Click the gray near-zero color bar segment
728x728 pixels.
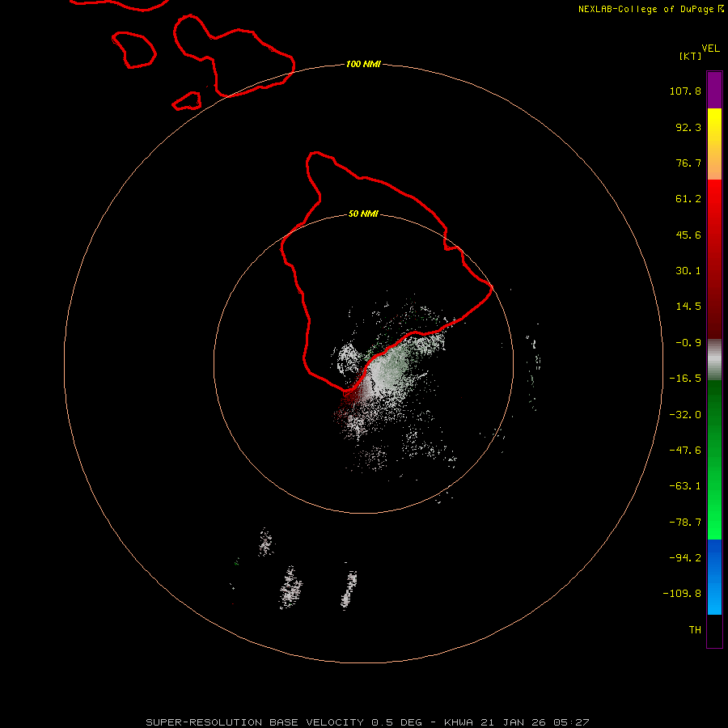(714, 360)
